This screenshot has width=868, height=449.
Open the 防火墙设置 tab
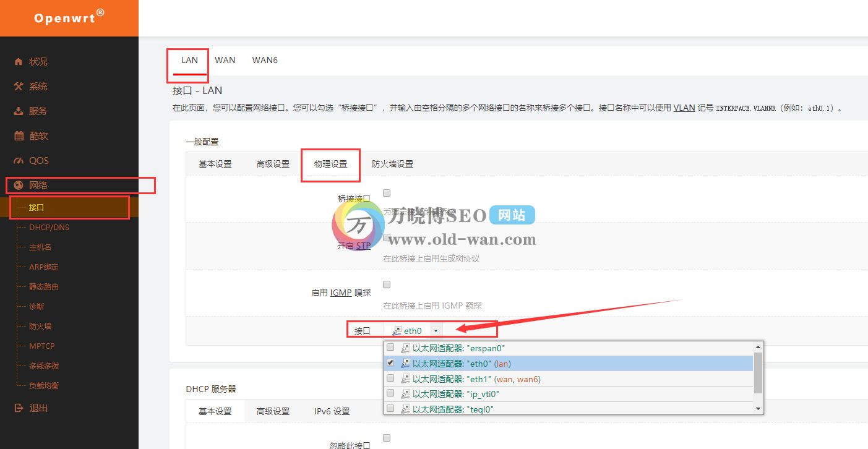392,164
